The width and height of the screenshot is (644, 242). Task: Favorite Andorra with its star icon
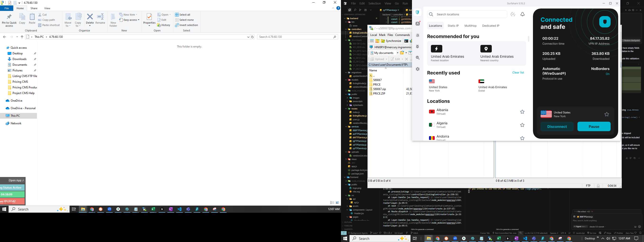(522, 138)
